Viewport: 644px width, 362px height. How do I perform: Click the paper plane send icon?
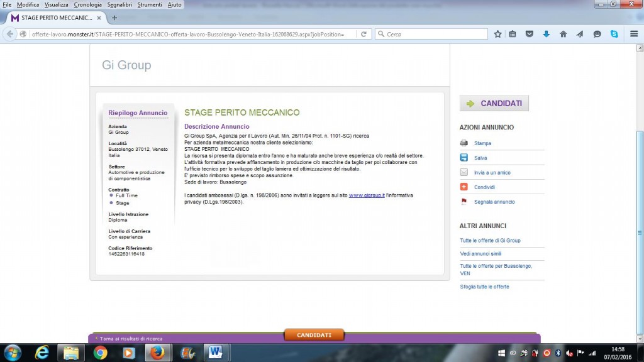(580, 34)
